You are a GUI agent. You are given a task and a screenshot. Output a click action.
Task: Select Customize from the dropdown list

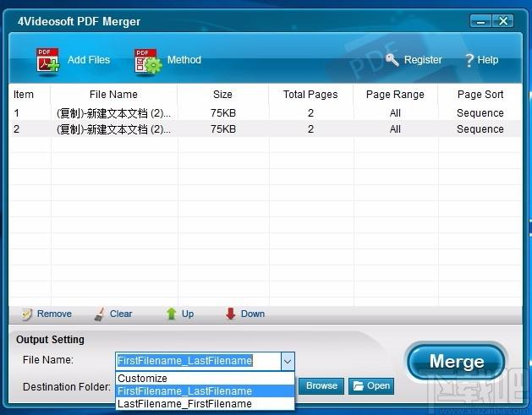coord(205,379)
